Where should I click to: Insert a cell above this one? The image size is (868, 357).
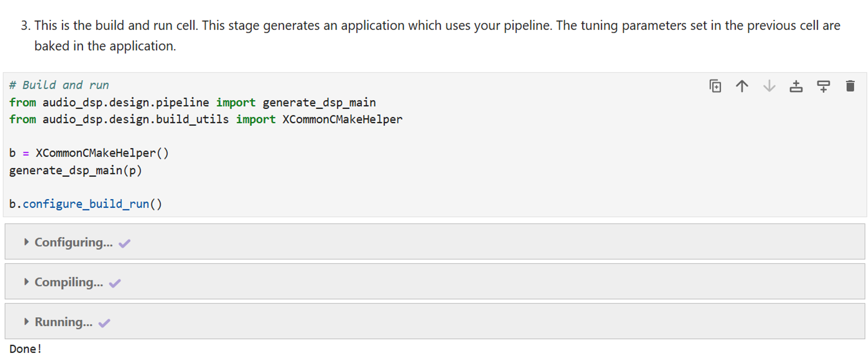pyautogui.click(x=796, y=86)
